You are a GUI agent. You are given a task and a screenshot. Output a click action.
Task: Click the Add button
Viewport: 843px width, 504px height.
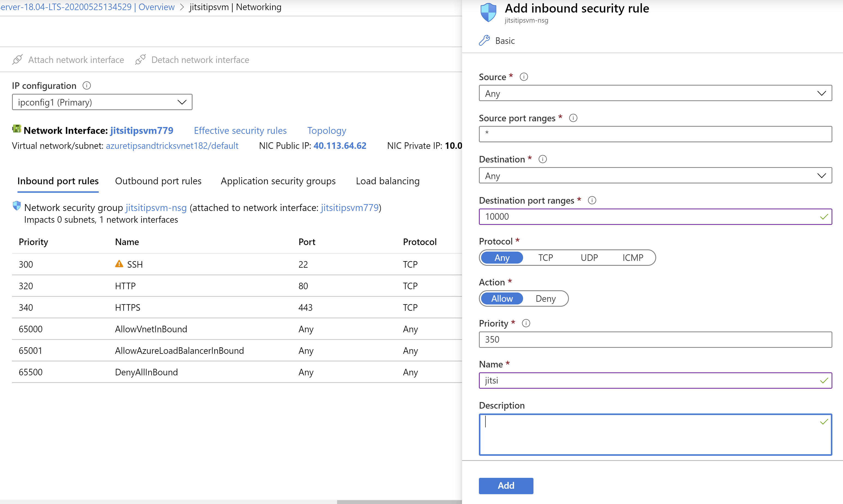pyautogui.click(x=506, y=486)
